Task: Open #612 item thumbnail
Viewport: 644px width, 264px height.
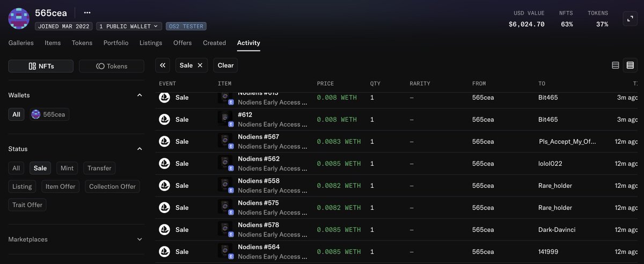Action: click(225, 119)
